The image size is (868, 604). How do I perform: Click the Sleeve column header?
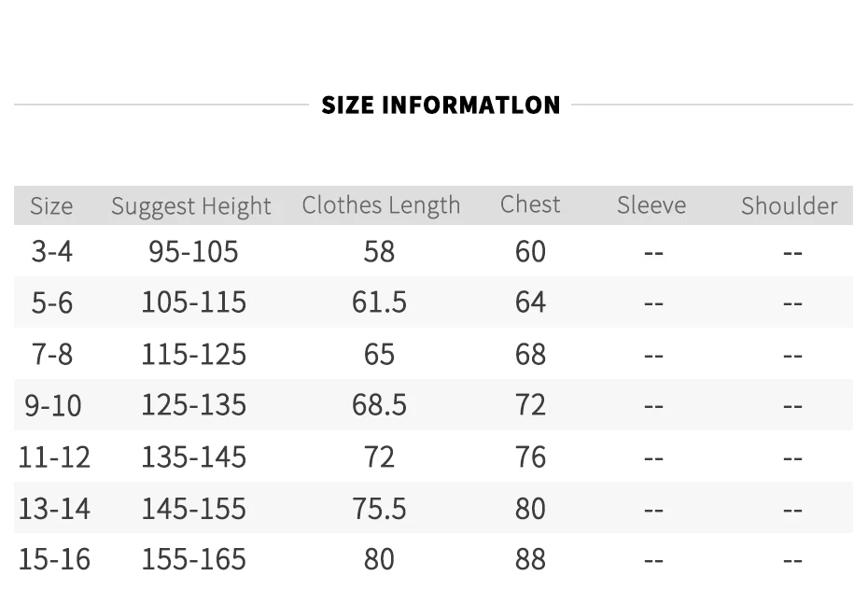pyautogui.click(x=651, y=205)
